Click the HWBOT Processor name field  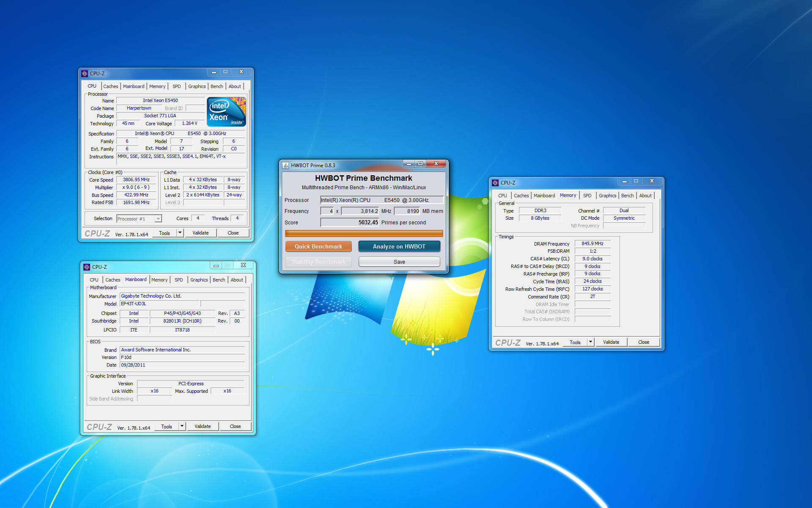tap(381, 200)
